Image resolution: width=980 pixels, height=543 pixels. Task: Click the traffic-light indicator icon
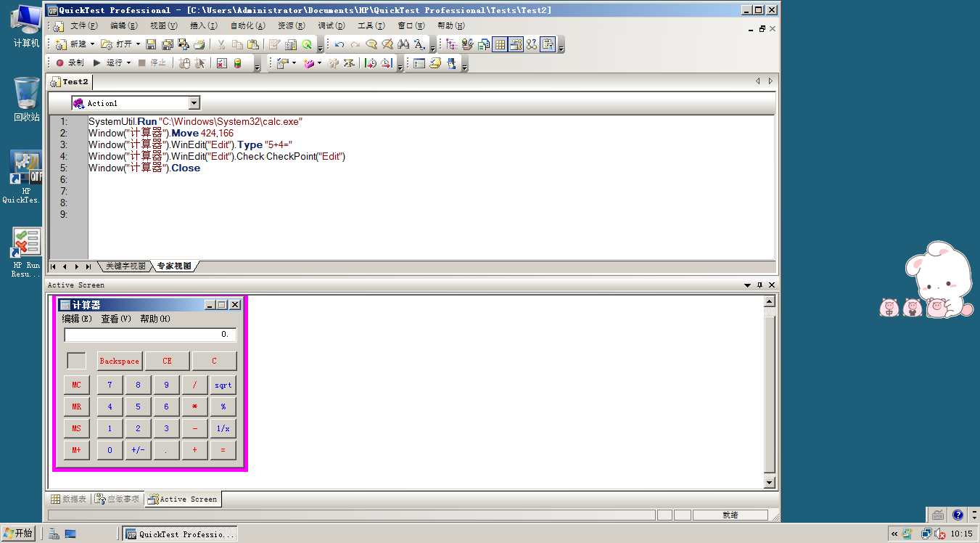click(x=237, y=63)
